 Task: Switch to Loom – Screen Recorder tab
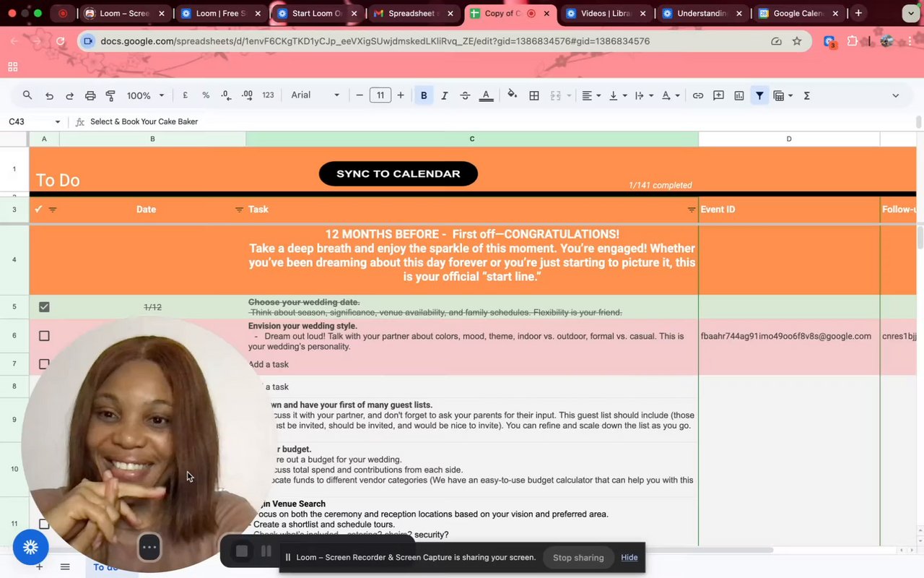click(x=124, y=13)
